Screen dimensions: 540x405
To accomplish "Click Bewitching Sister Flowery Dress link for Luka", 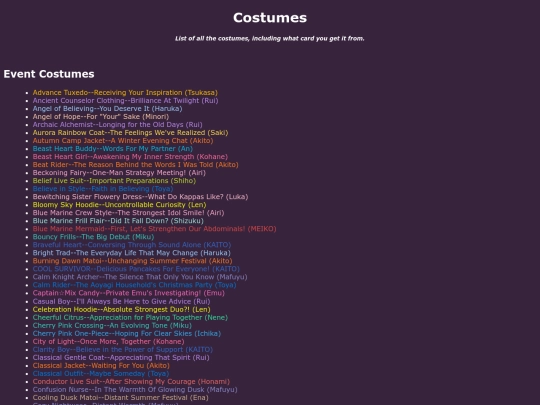I will [141, 197].
